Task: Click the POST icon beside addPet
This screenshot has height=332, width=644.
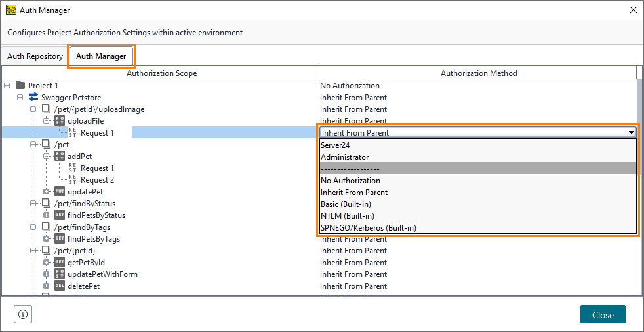Action: (60, 157)
